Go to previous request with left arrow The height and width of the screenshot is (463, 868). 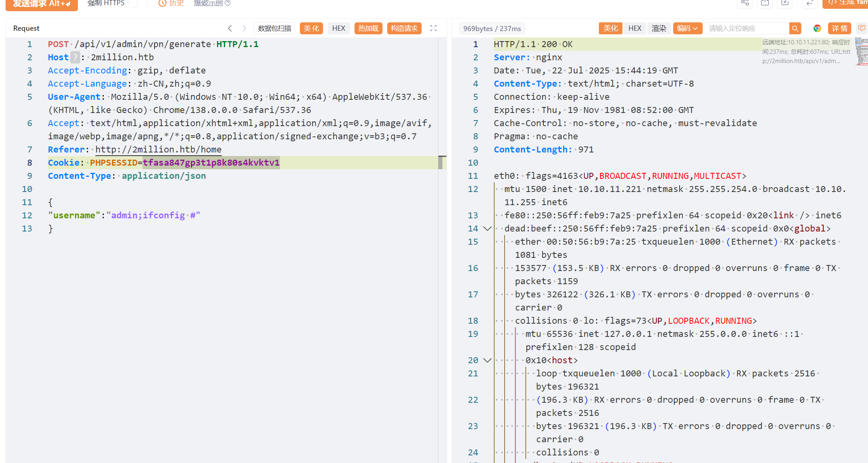click(x=230, y=28)
